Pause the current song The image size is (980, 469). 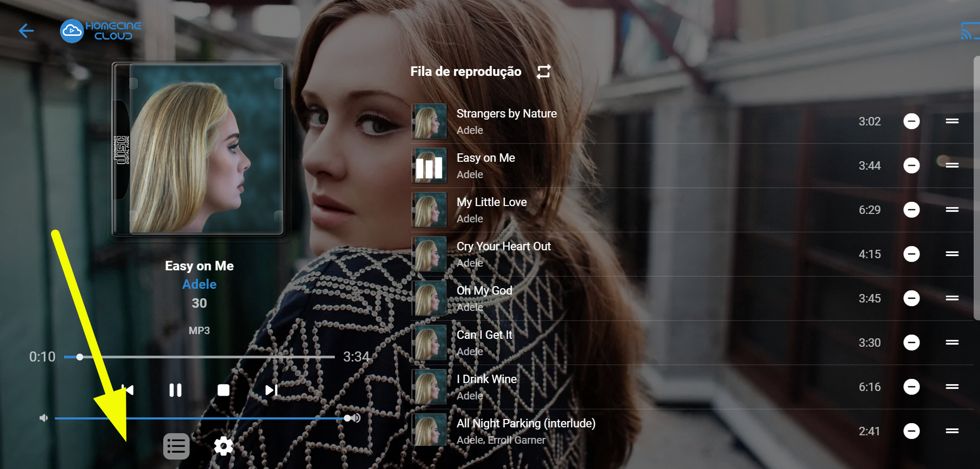tap(175, 390)
